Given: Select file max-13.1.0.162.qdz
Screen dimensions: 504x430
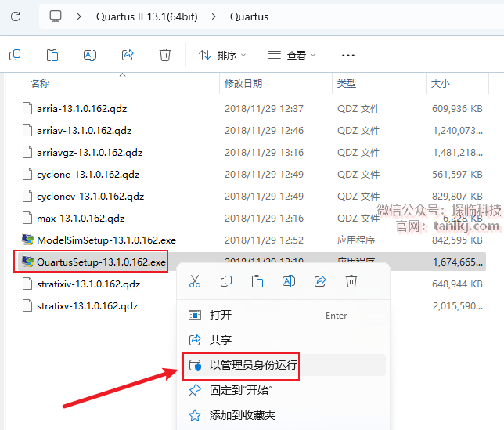Looking at the screenshot, I should [x=81, y=219].
